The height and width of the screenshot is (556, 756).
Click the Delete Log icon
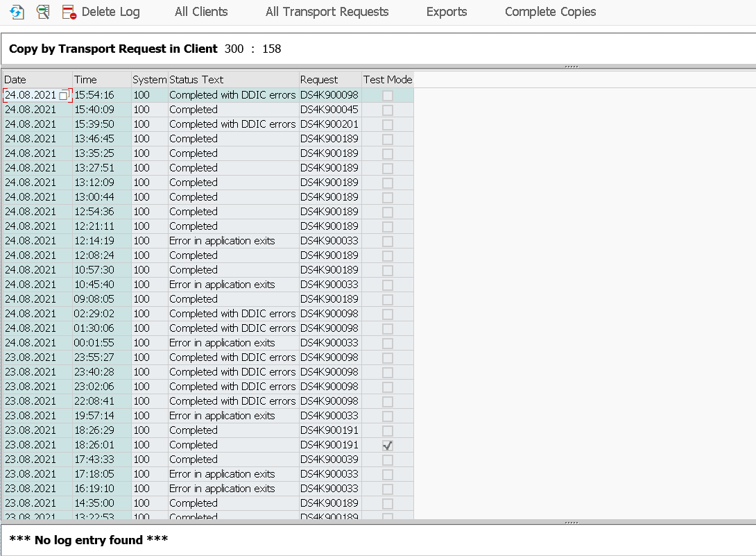point(69,12)
